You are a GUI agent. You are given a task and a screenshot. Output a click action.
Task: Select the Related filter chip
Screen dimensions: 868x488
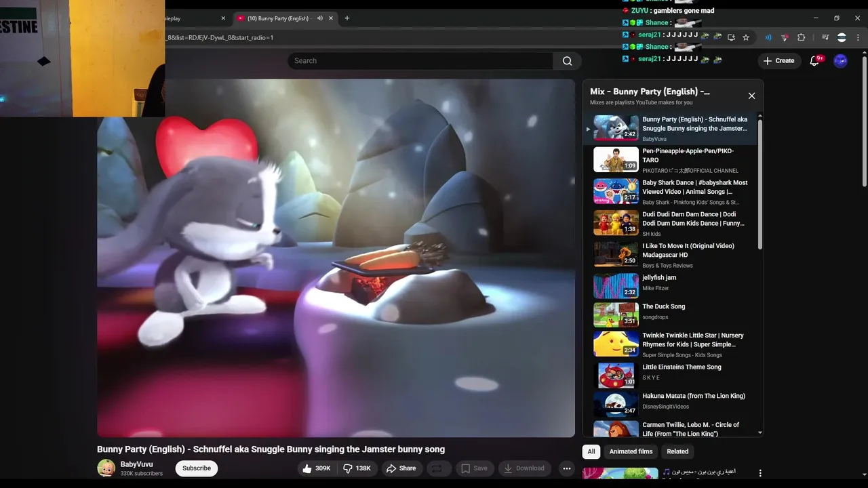click(x=677, y=451)
